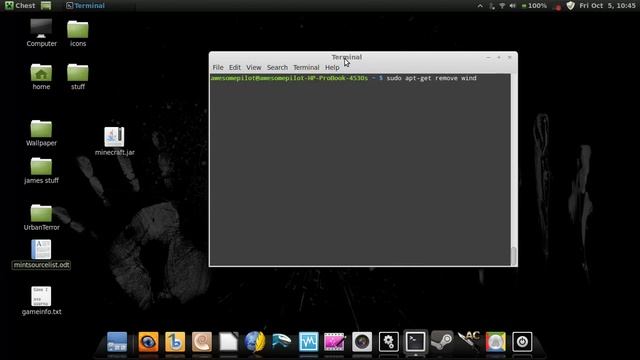
Task: Launch the camera lens icon in dock
Action: [362, 342]
